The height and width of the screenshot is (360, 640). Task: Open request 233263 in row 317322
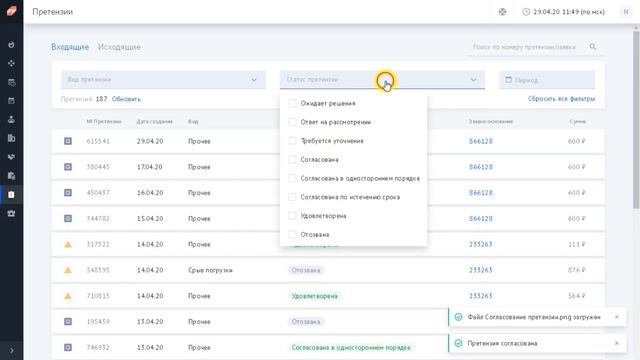480,244
